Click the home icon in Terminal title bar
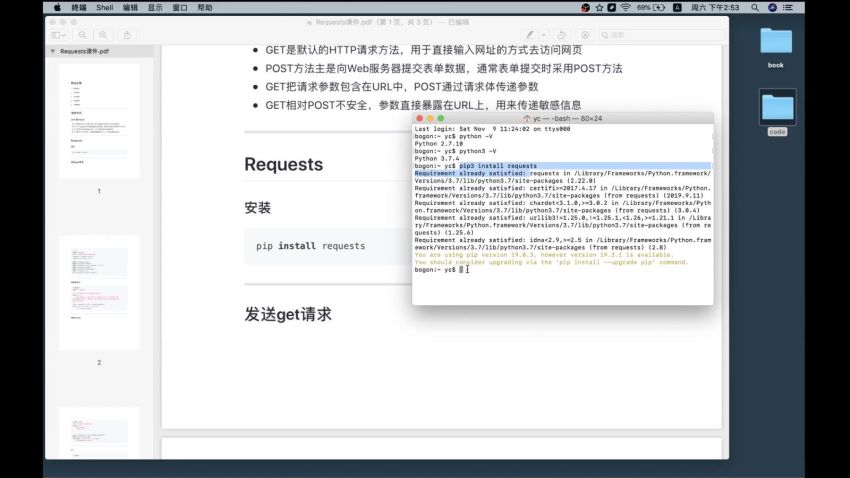This screenshot has width=850, height=478. pos(526,118)
